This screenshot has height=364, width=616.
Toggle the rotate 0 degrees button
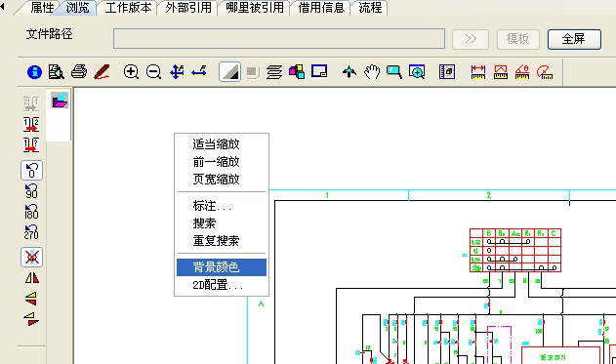31,171
